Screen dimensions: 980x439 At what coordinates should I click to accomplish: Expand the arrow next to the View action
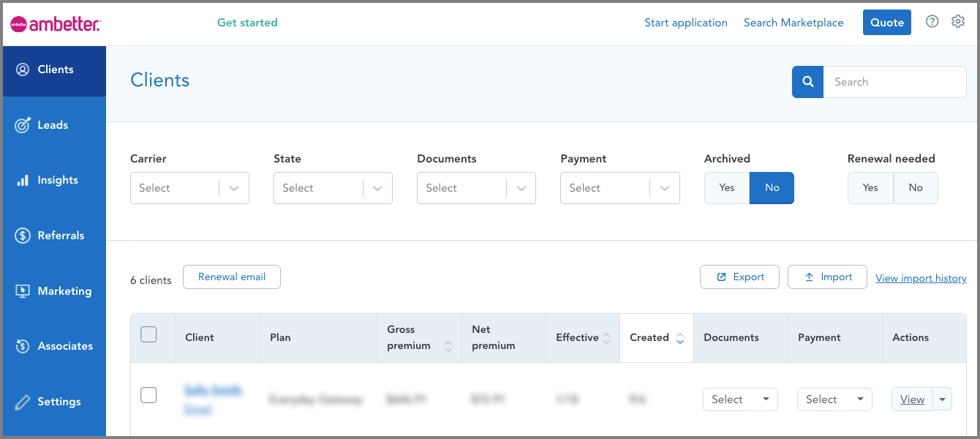point(943,399)
